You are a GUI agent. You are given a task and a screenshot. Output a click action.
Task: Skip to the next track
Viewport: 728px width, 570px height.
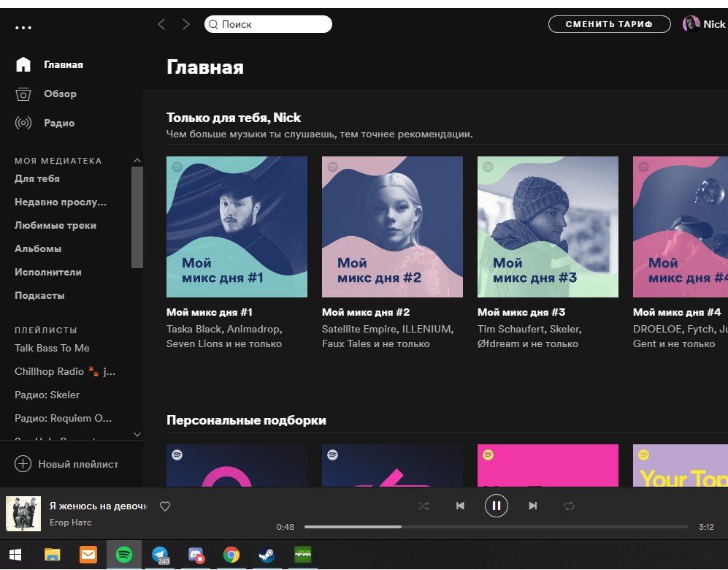coord(532,506)
